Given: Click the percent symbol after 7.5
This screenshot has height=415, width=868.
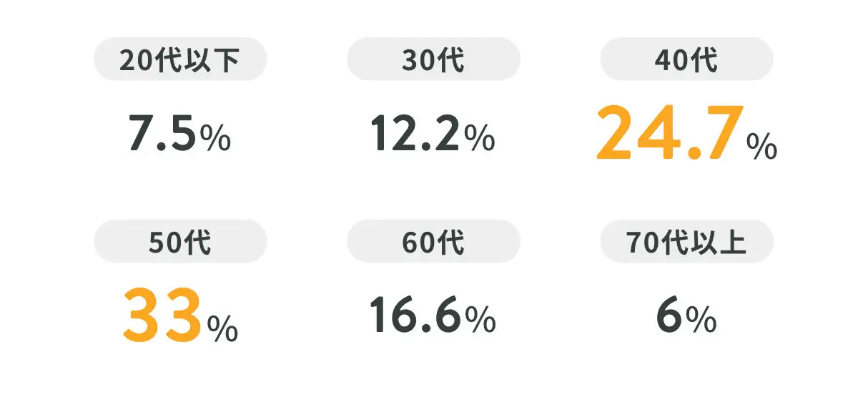Looking at the screenshot, I should [x=215, y=139].
